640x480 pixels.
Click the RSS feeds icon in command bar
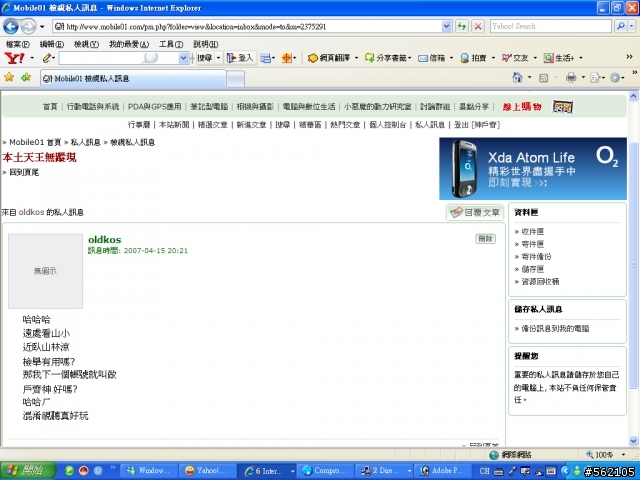(x=543, y=78)
